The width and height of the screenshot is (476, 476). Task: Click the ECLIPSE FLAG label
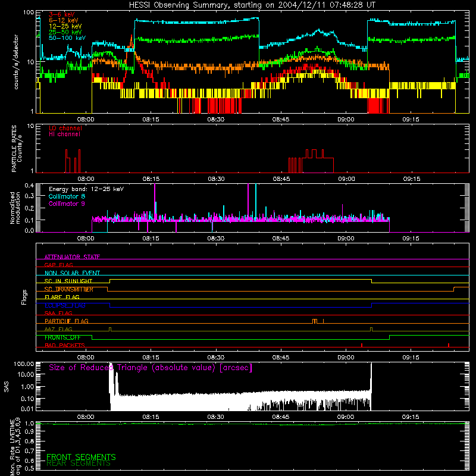65,305
